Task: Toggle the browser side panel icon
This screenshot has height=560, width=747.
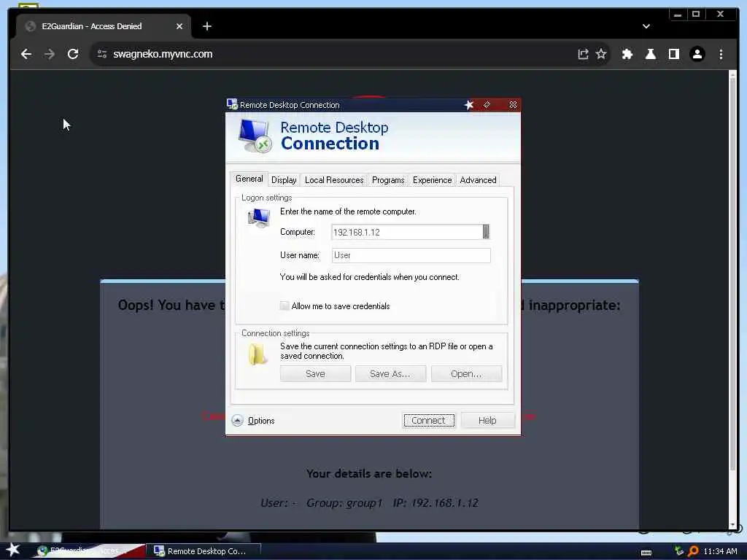Action: pos(673,54)
